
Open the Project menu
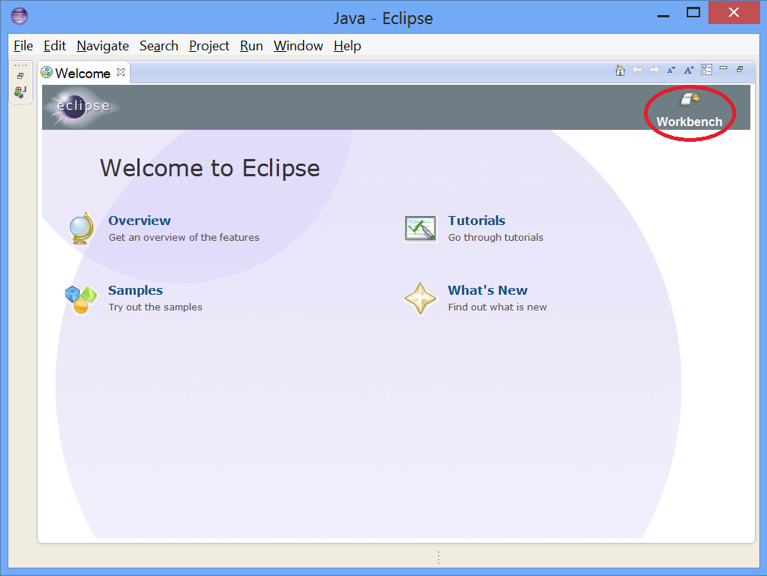(x=209, y=46)
